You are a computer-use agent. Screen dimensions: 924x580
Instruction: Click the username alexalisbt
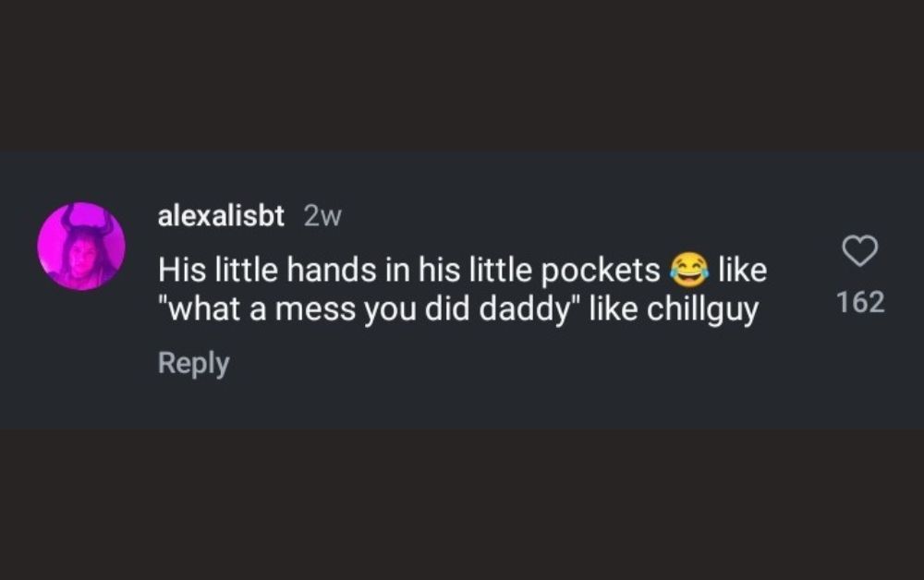tap(221, 216)
